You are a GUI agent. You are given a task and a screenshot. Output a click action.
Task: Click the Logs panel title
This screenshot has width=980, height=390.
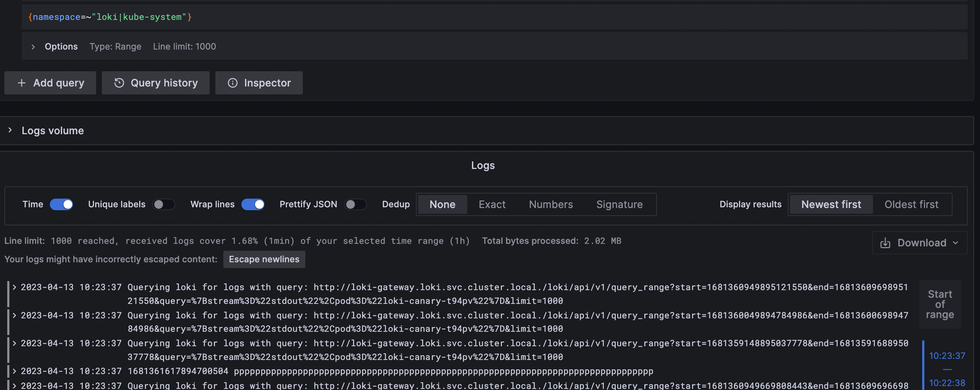[483, 165]
